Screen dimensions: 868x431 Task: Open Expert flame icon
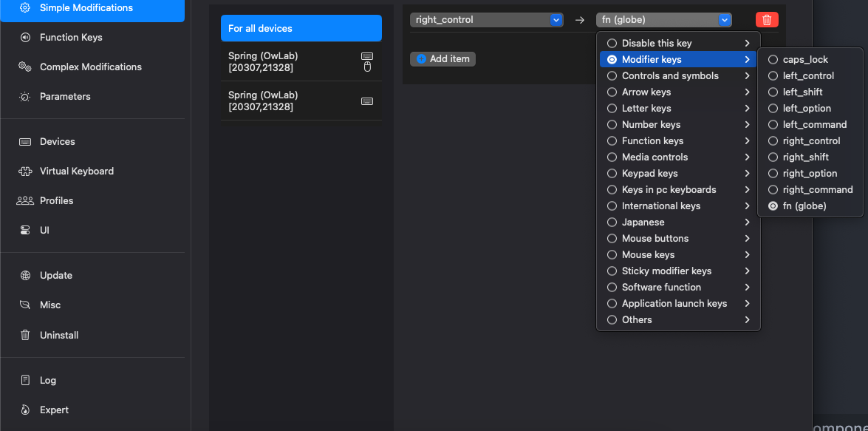coord(25,410)
